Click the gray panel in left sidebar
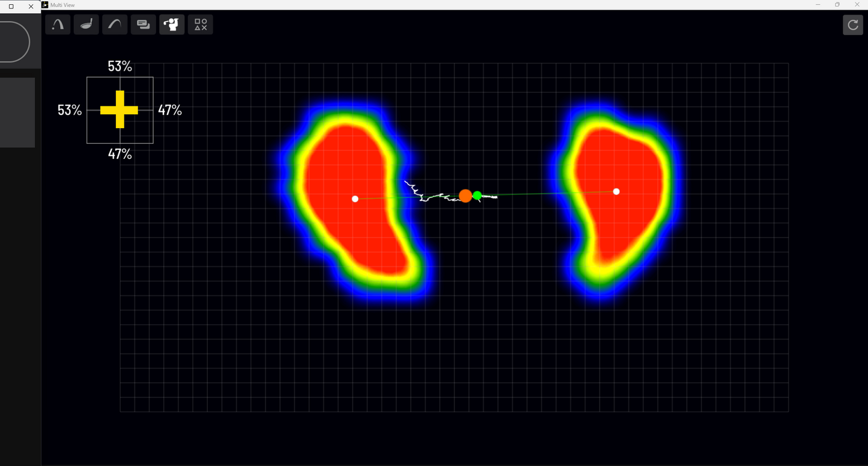868x466 pixels. (x=17, y=112)
